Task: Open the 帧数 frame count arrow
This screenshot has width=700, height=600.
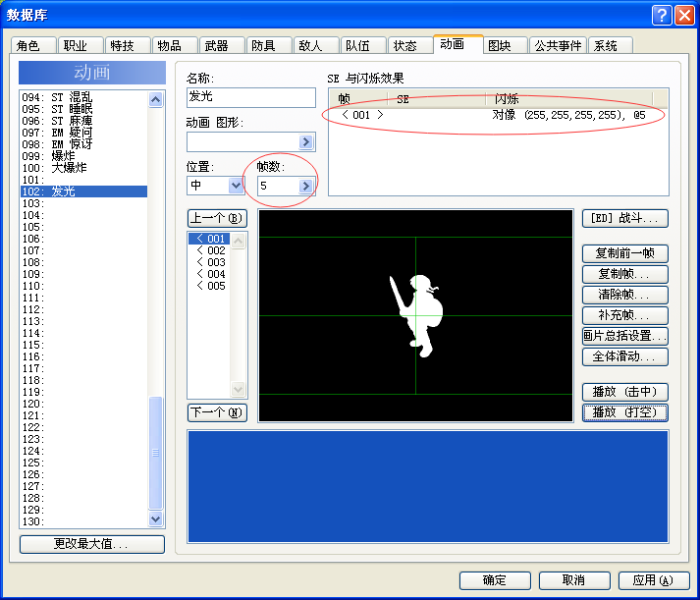Action: (x=305, y=186)
